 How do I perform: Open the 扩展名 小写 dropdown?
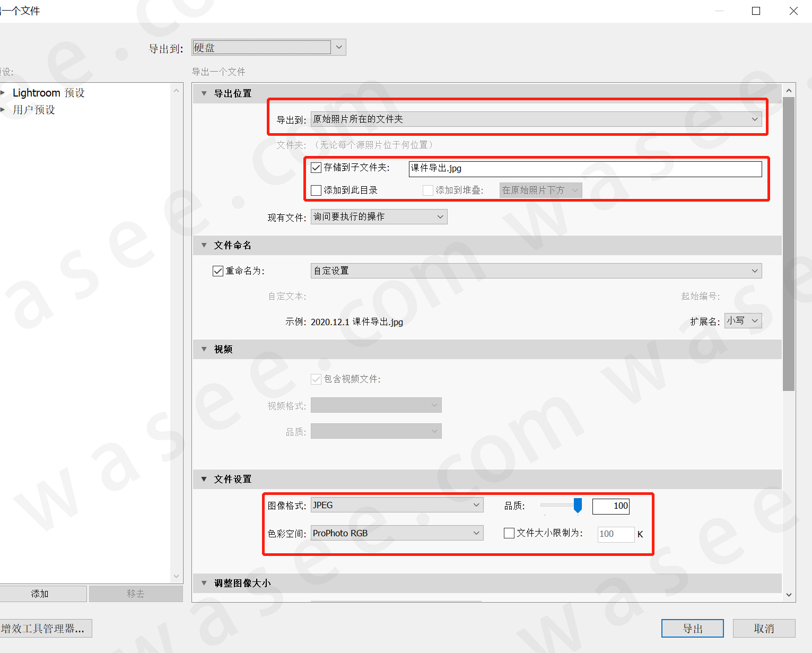point(743,321)
